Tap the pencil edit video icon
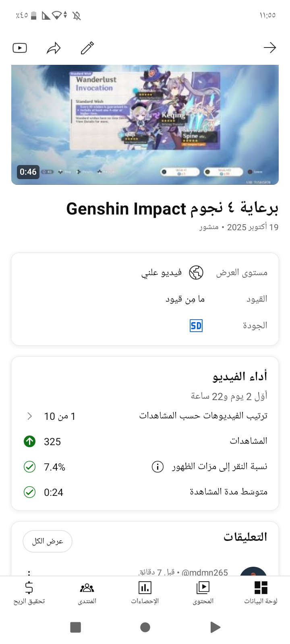The image size is (290, 644). (87, 48)
